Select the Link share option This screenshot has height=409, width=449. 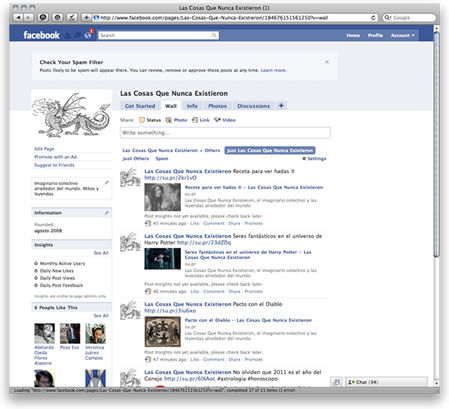click(201, 120)
